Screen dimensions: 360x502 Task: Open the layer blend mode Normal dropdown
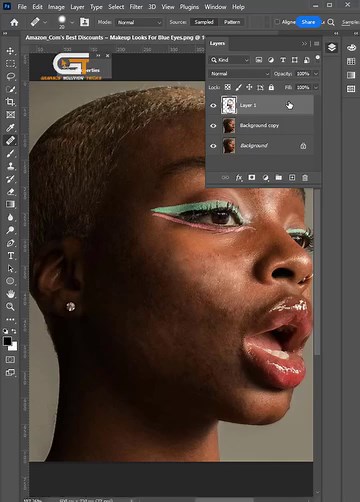tap(240, 74)
